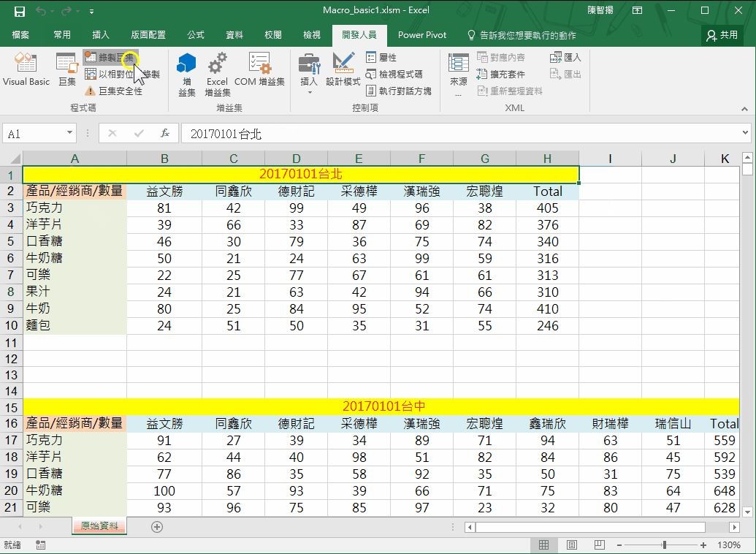This screenshot has width=756, height=554.
Task: Switch to the 公式 ribbon tab
Action: 195,35
